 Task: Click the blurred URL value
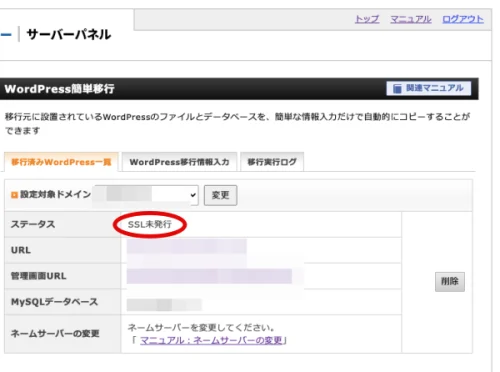[x=187, y=247]
